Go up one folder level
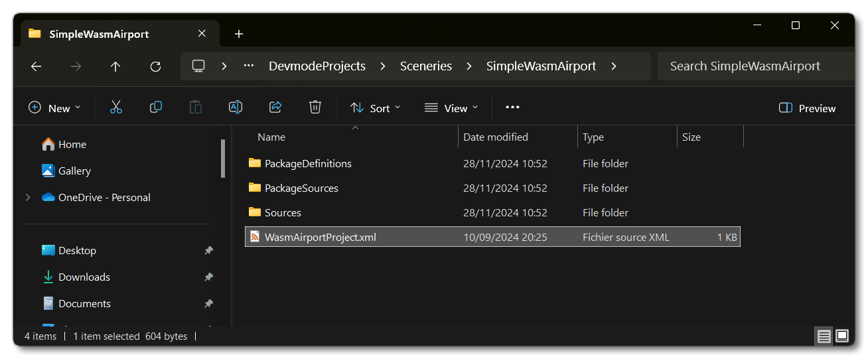 click(115, 66)
